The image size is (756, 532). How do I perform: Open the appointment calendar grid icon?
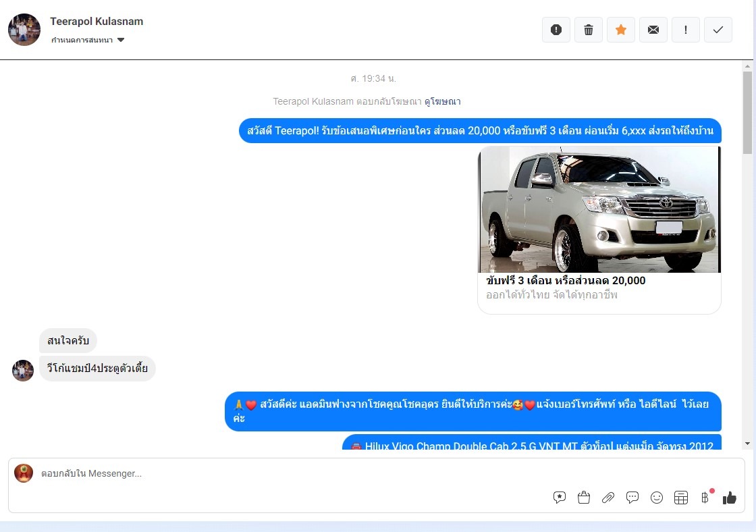tap(681, 498)
